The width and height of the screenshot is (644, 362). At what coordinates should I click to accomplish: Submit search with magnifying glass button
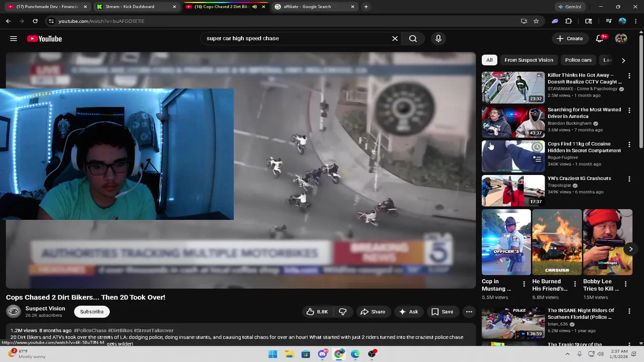[x=413, y=39]
